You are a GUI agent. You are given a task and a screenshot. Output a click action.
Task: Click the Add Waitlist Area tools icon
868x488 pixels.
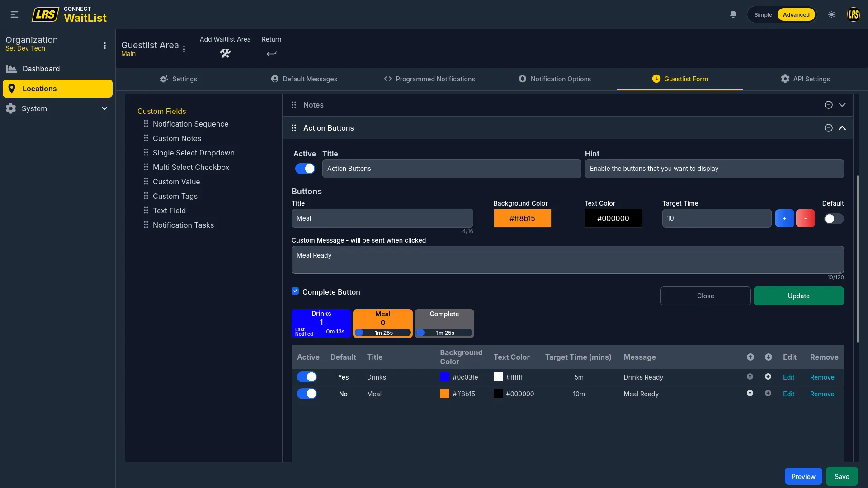click(225, 53)
